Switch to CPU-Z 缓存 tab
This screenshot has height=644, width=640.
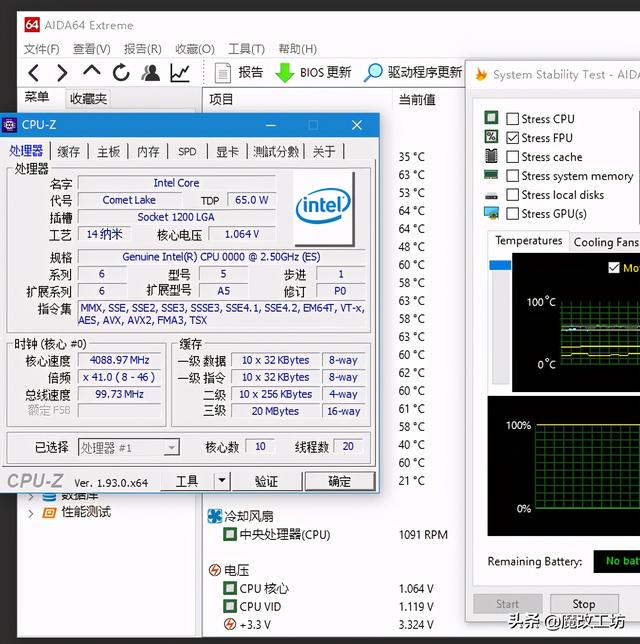tap(69, 152)
